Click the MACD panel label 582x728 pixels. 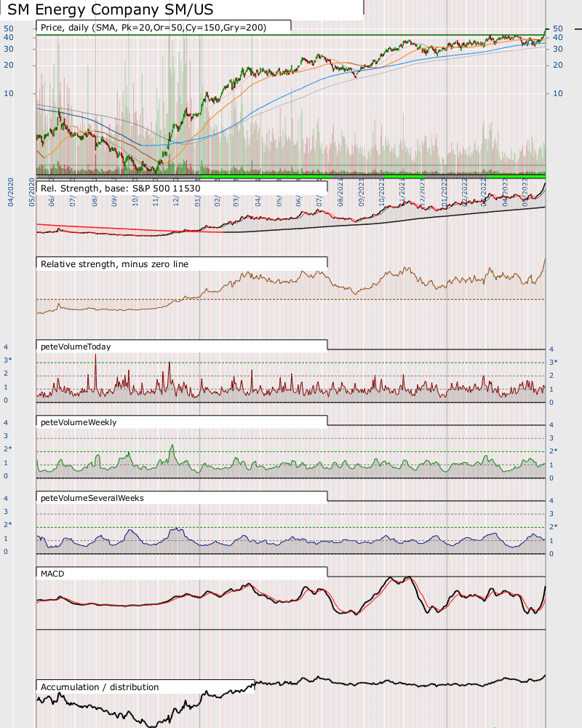click(52, 574)
